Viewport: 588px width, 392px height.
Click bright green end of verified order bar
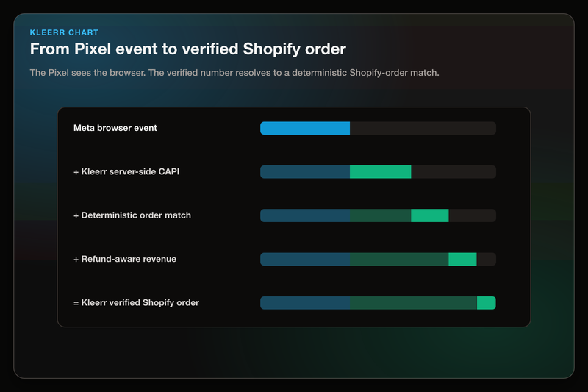click(x=487, y=303)
